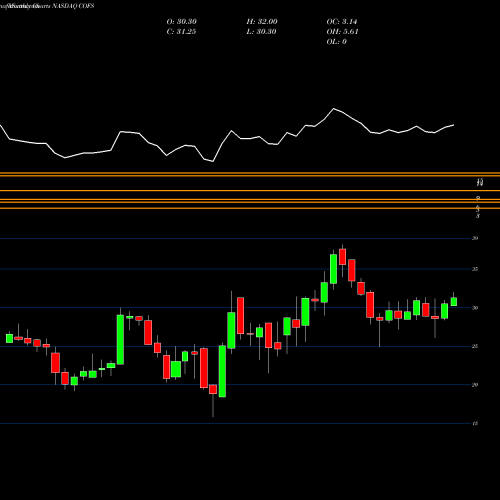Image resolution: width=500 pixels, height=500 pixels.
Task: Select the OH: 5.61 reading
Action: point(342,32)
